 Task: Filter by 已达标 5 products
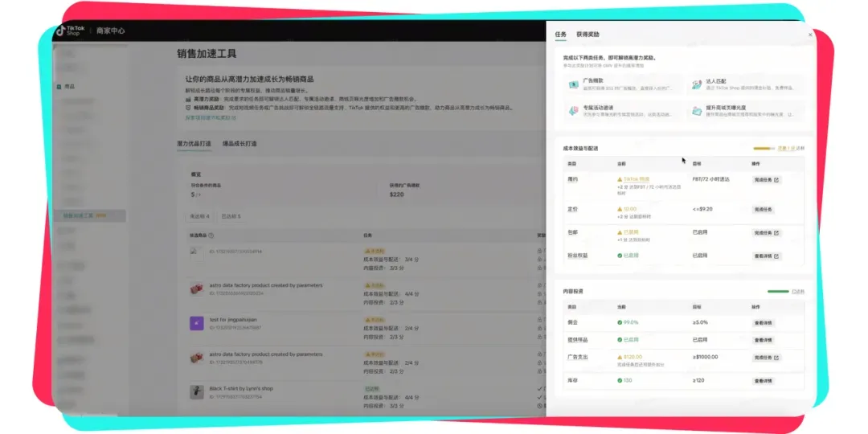click(231, 216)
